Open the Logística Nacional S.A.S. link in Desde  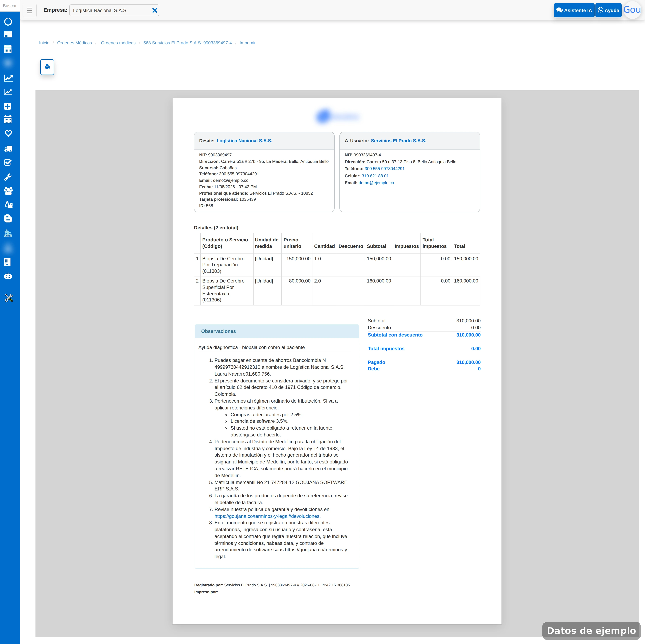[244, 141]
